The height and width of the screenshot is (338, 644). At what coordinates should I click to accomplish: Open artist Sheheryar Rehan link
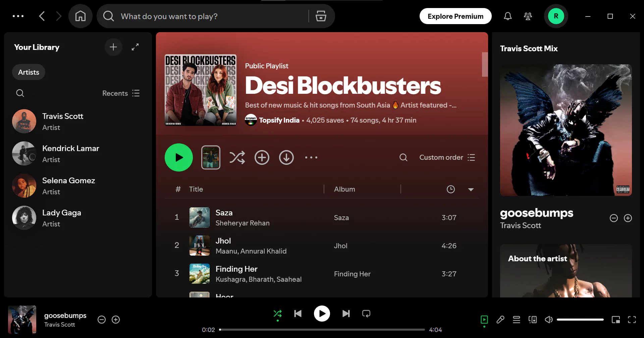(x=243, y=223)
